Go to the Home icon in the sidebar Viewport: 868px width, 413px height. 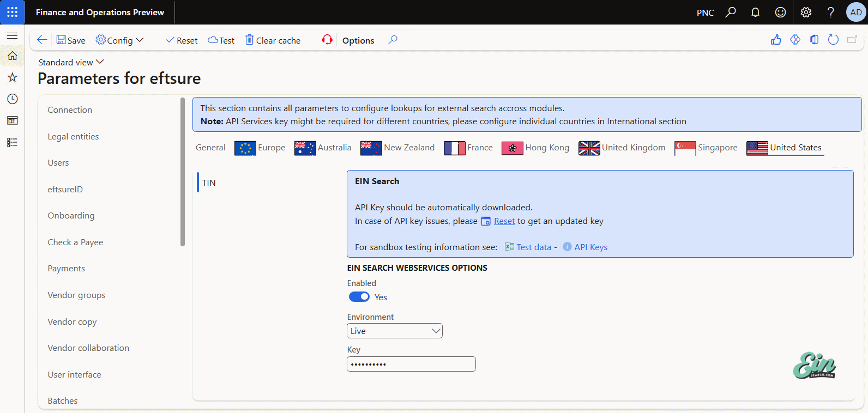pyautogui.click(x=12, y=56)
